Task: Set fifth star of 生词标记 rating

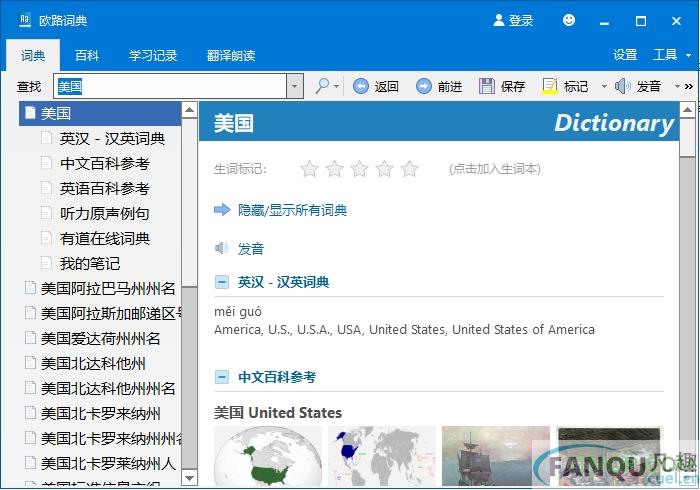Action: point(409,169)
